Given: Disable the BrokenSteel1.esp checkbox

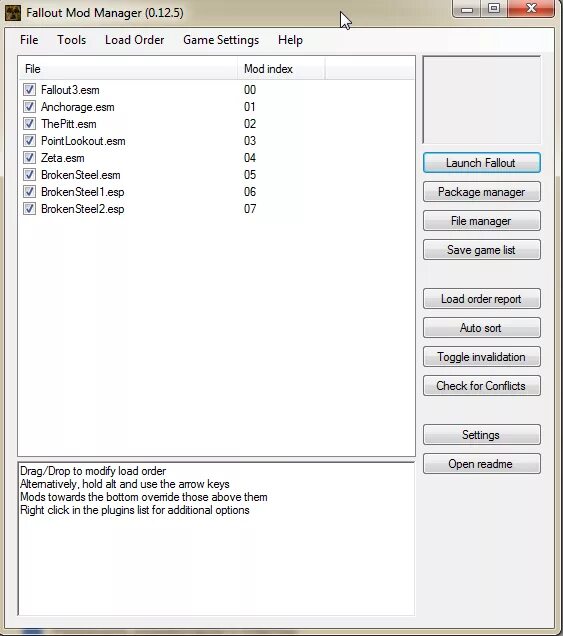Looking at the screenshot, I should pyautogui.click(x=29, y=192).
